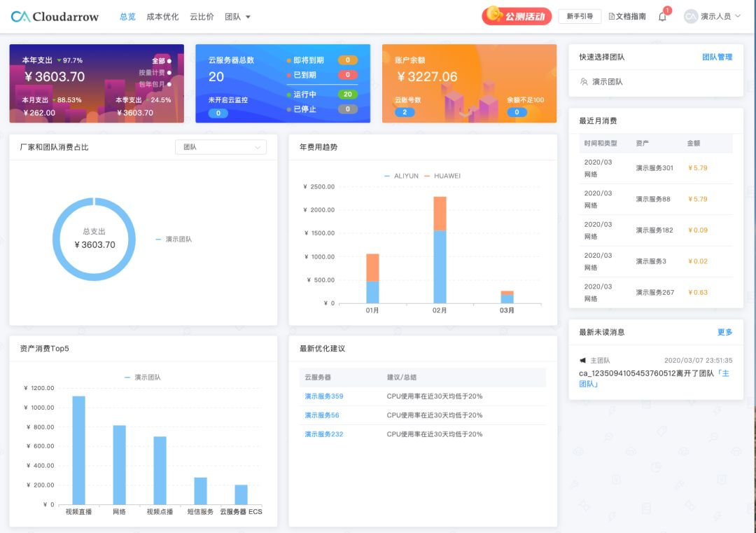This screenshot has width=756, height=533.
Task: Click the 03月 stacked bar
Action: pos(507,297)
